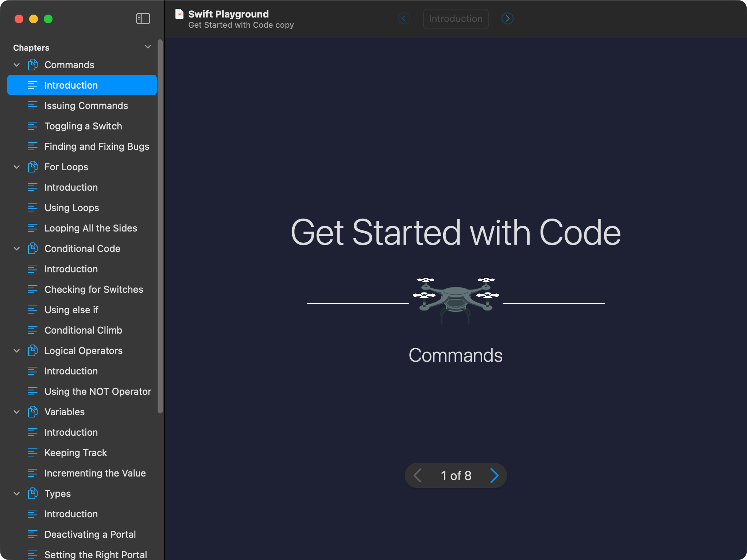Screen dimensions: 747x560
Task: Collapse the Logical Operators chapter
Action: coord(17,351)
